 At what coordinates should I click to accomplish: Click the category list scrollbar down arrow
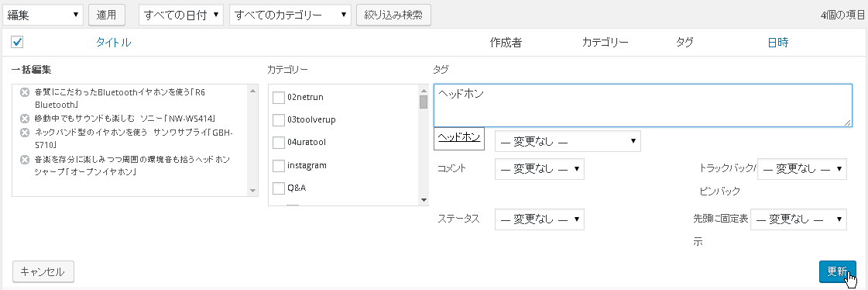coord(424,200)
